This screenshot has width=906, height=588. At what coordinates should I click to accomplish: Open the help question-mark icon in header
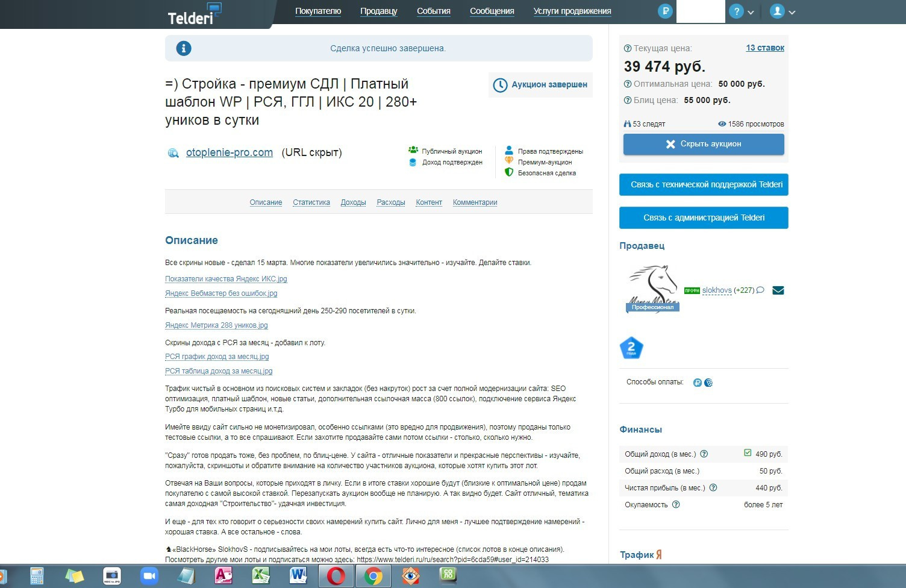point(736,11)
